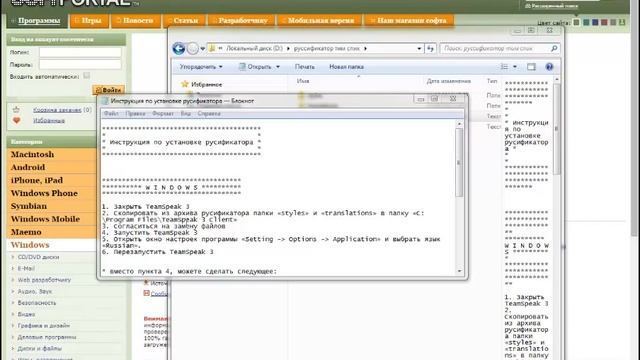This screenshot has height=360, width=640.
Task: Select the blue site color swatch
Action: (x=595, y=22)
